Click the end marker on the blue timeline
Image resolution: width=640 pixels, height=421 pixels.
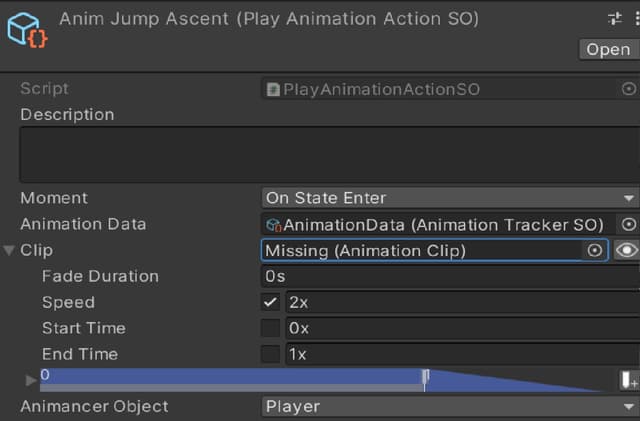[426, 377]
